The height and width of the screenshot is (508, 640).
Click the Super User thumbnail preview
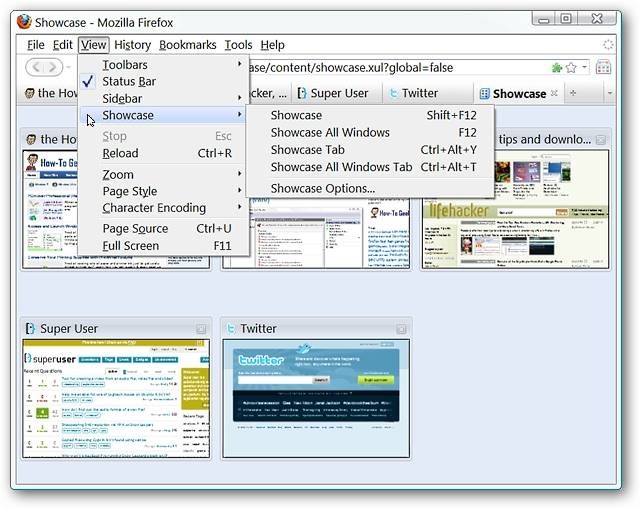pos(116,398)
